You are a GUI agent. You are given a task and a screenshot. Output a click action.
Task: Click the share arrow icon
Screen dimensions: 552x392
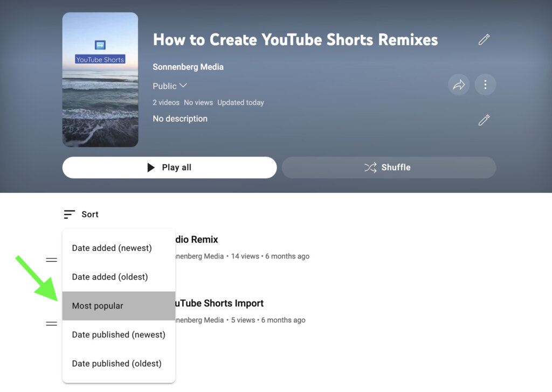[458, 85]
